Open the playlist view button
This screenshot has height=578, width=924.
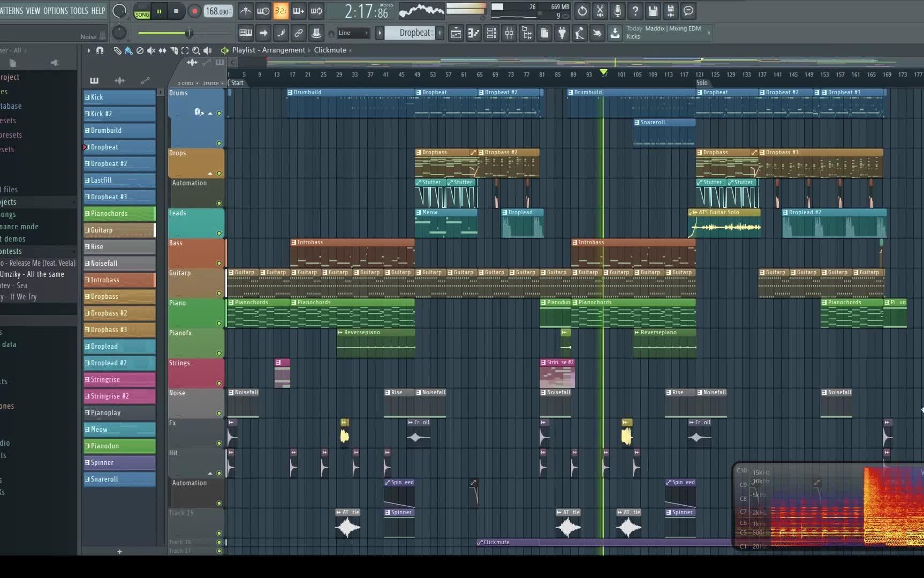coord(456,33)
